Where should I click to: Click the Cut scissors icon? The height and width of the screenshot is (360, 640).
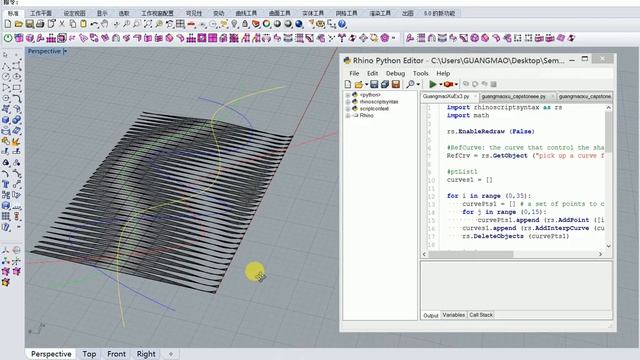tap(62, 24)
